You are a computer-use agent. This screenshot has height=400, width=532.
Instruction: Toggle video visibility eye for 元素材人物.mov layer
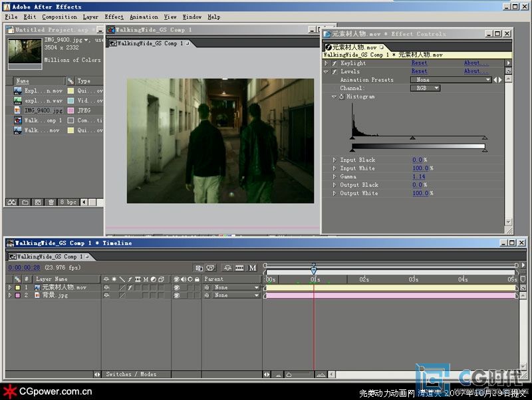coord(177,288)
